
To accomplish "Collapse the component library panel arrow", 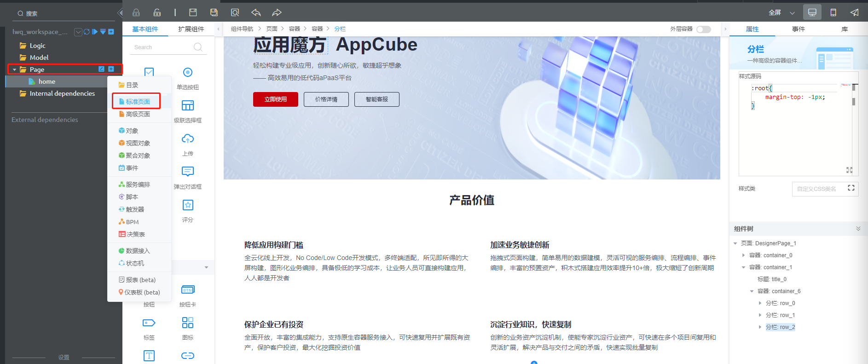I will pyautogui.click(x=218, y=29).
